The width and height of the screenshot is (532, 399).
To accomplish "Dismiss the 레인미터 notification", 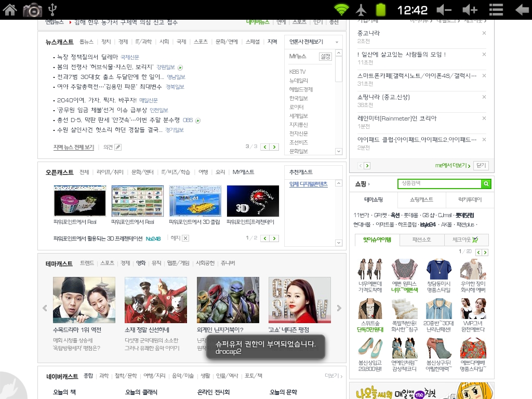I will coord(484,118).
